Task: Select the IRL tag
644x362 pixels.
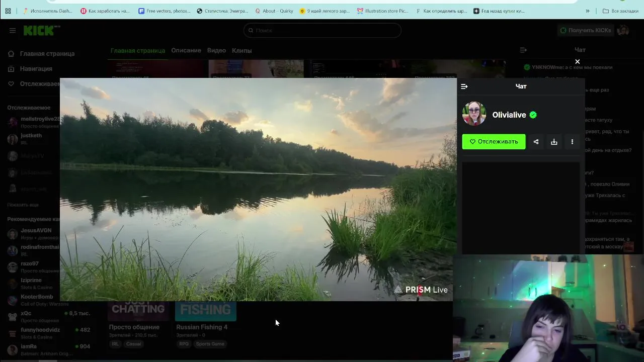Action: (115, 344)
